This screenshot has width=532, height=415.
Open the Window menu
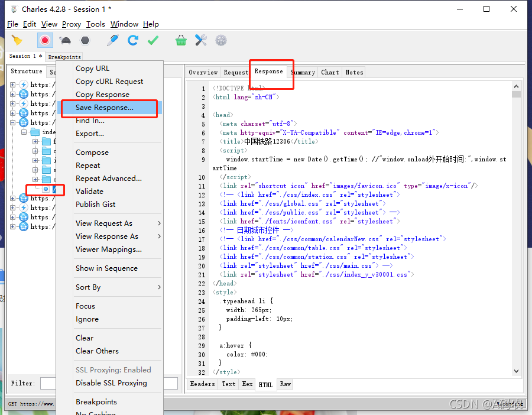pyautogui.click(x=124, y=24)
